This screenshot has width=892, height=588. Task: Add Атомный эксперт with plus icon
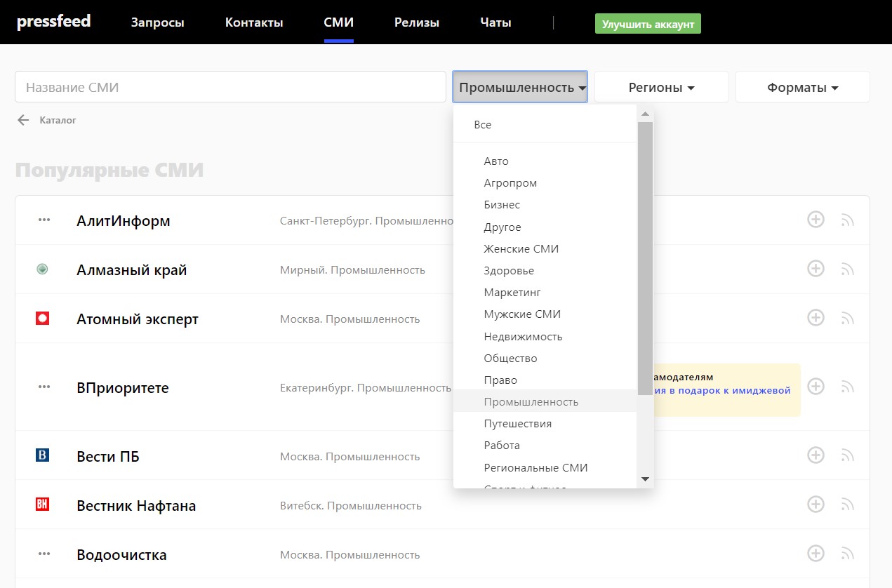pos(816,318)
